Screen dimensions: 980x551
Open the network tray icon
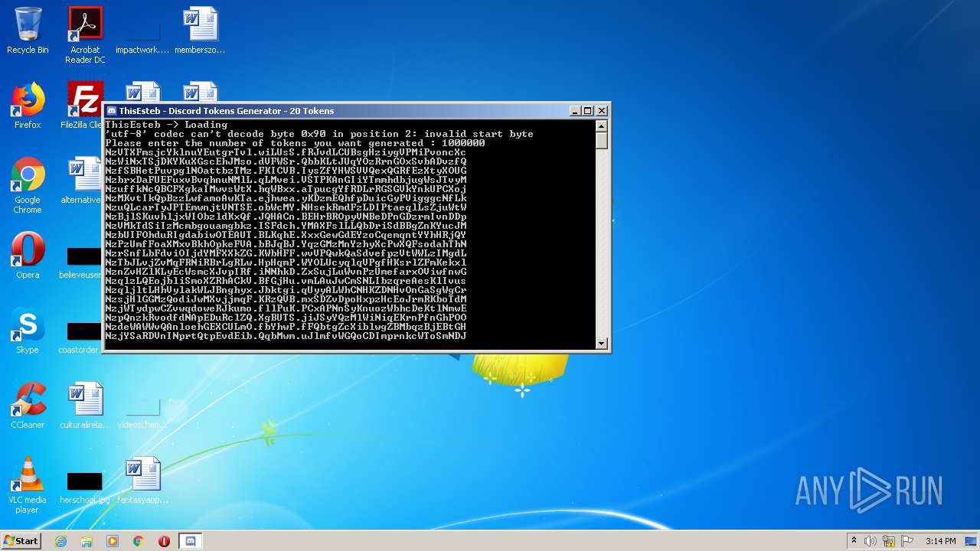pos(889,541)
